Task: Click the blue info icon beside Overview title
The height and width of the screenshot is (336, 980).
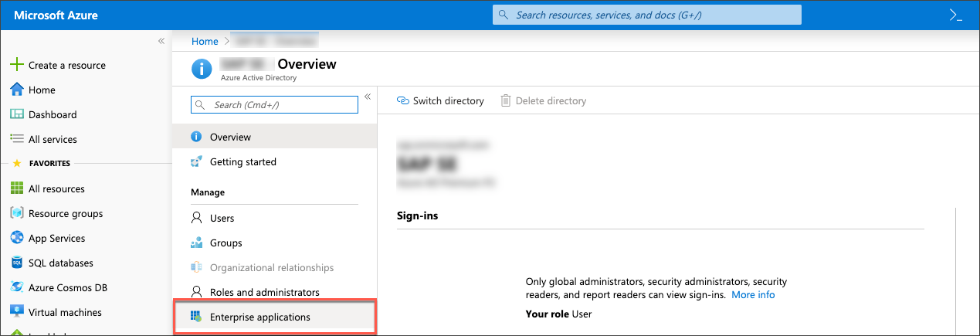Action: coord(202,69)
